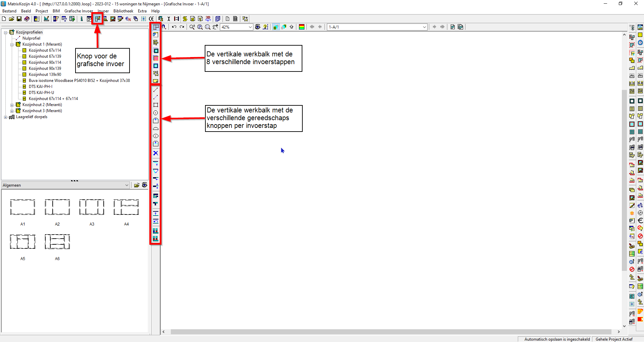Click the blue X delete tool
Image resolution: width=644 pixels, height=342 pixels.
(156, 153)
